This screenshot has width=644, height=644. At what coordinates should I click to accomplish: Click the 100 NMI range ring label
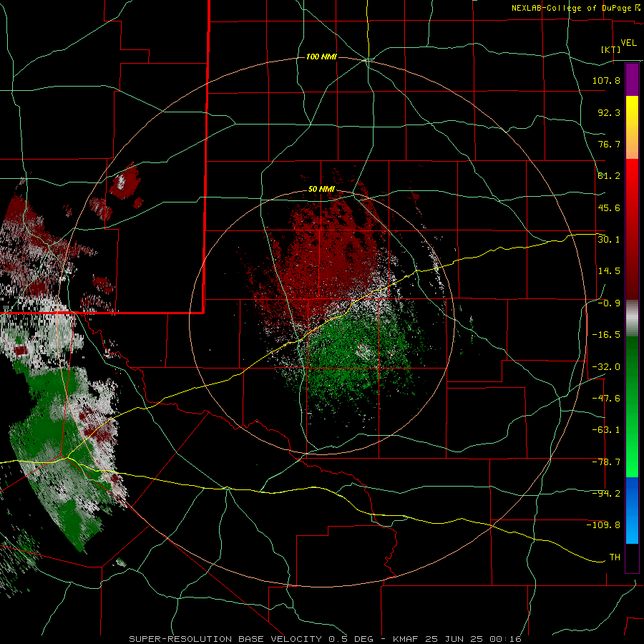tap(321, 57)
